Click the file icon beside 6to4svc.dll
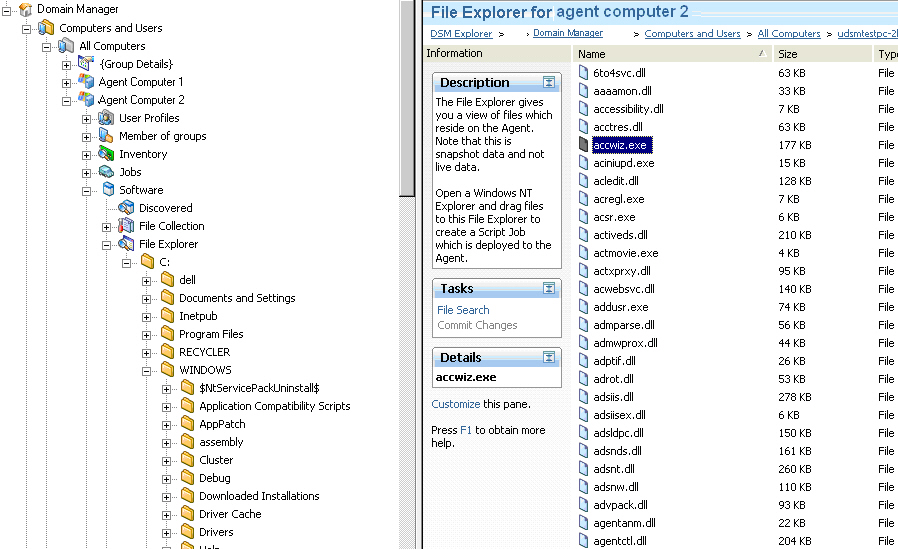Image resolution: width=898 pixels, height=549 pixels. [584, 73]
